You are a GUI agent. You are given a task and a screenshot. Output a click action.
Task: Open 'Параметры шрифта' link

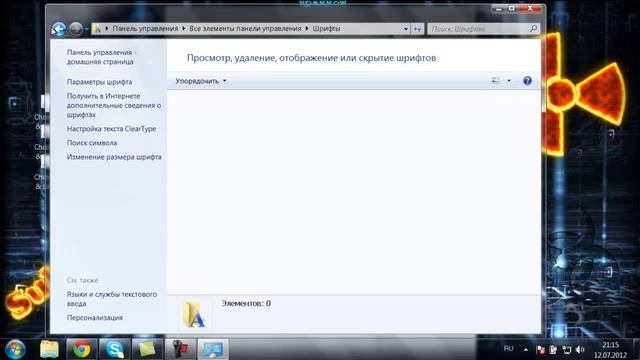(x=100, y=82)
